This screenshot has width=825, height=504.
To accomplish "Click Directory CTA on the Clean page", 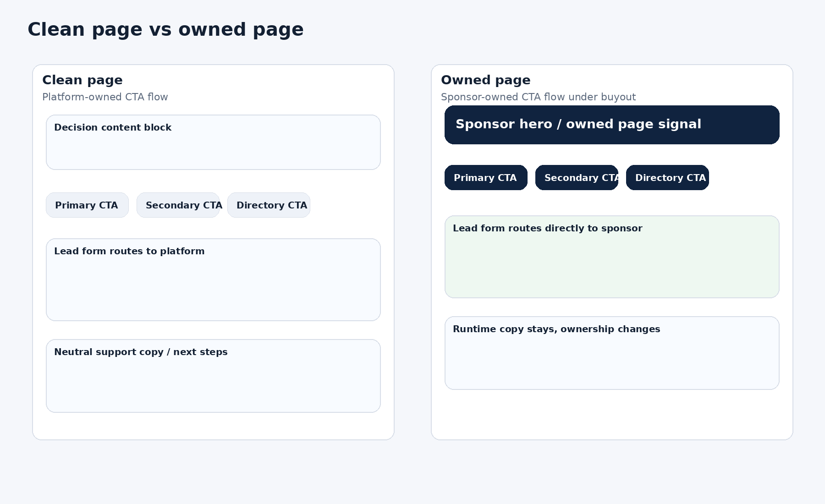I will pyautogui.click(x=269, y=205).
